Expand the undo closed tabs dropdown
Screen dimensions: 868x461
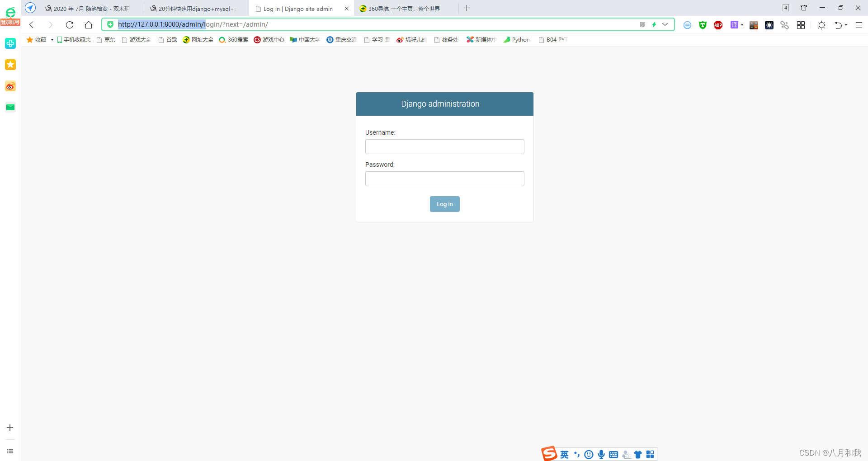[846, 25]
